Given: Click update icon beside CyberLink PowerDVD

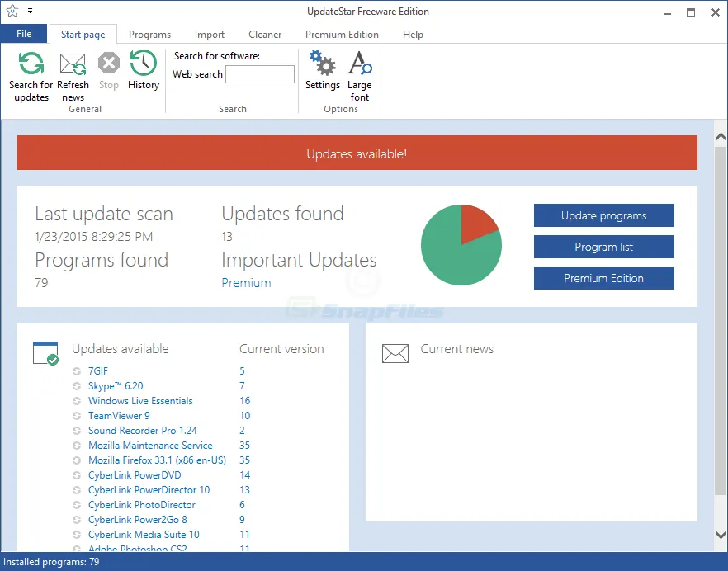Looking at the screenshot, I should point(77,475).
